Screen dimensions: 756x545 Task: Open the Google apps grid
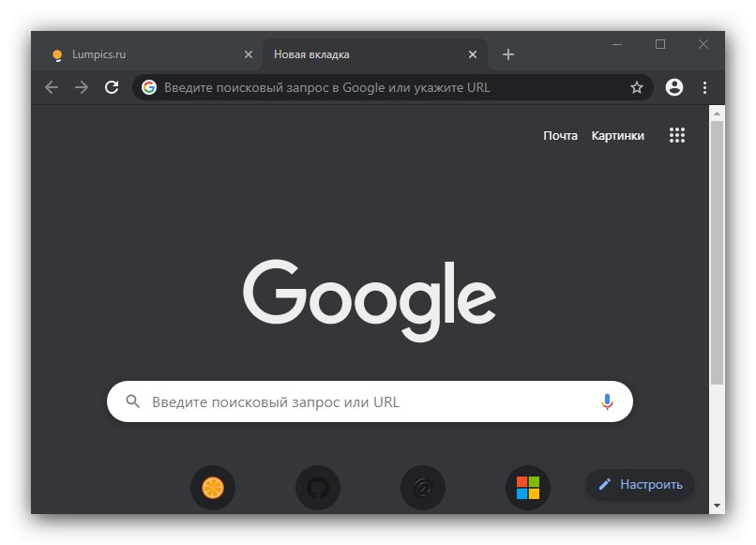point(677,135)
